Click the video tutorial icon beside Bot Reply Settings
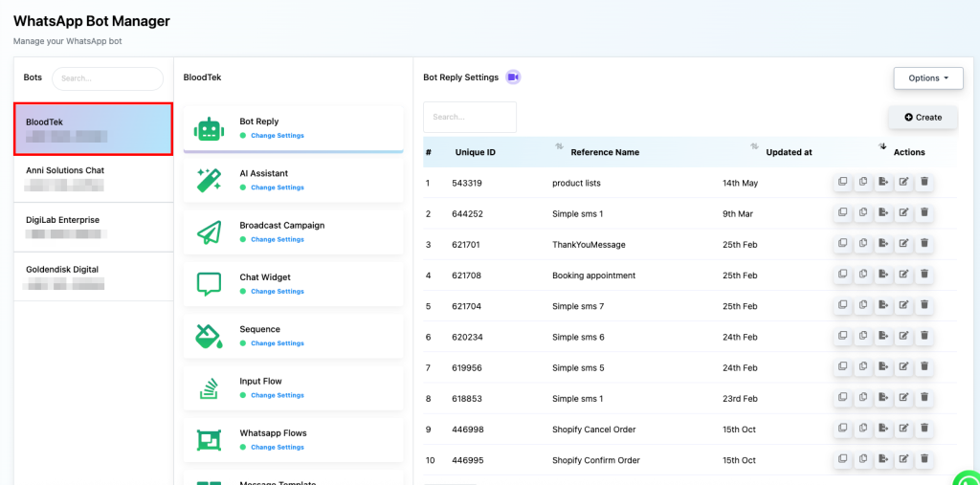Image resolution: width=980 pixels, height=485 pixels. 513,77
